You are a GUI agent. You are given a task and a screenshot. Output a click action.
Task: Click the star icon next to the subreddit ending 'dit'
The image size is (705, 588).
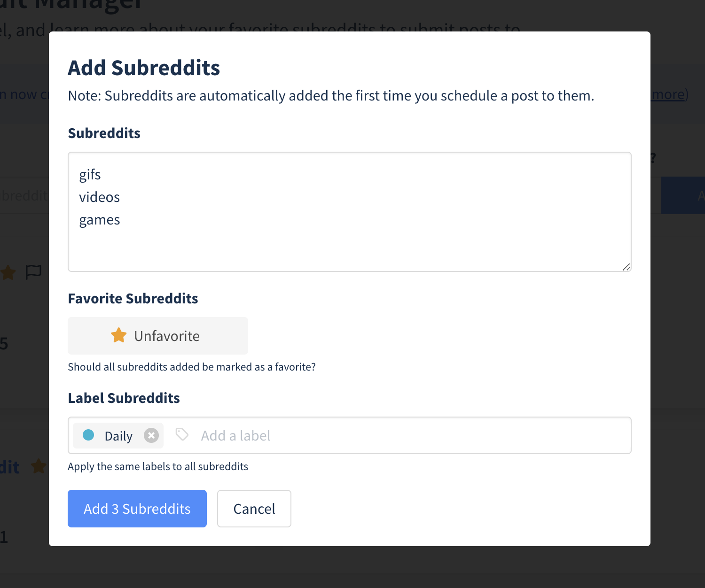coord(39,466)
